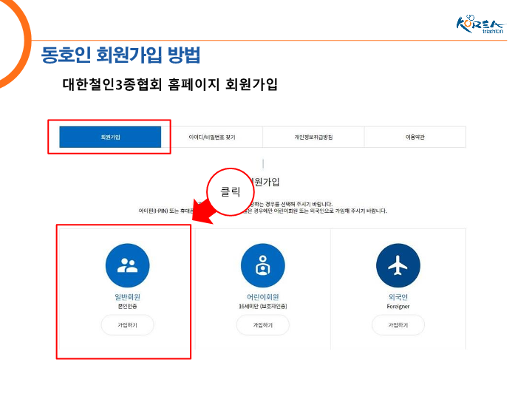Image resolution: width=532 pixels, height=399 pixels.
Task: Click the subtitle 대한철인3종협회 홈페이지 회원가입
Action: click(x=170, y=84)
